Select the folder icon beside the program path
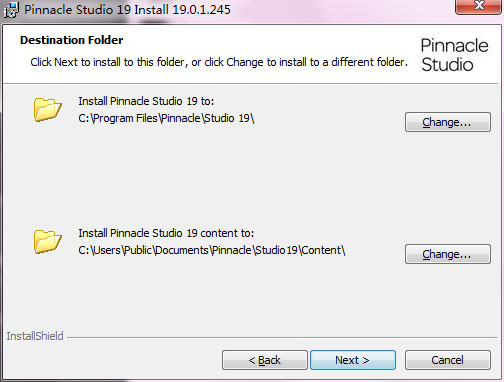 pyautogui.click(x=48, y=110)
